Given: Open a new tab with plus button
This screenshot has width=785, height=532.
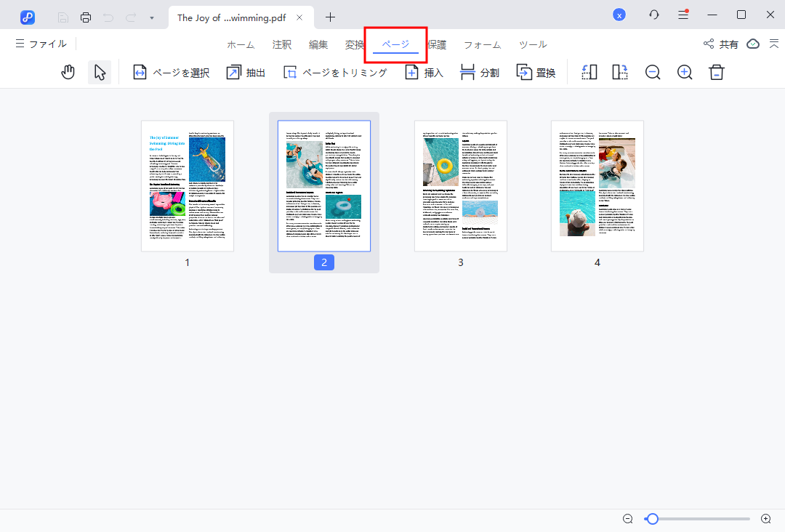Looking at the screenshot, I should pyautogui.click(x=331, y=17).
